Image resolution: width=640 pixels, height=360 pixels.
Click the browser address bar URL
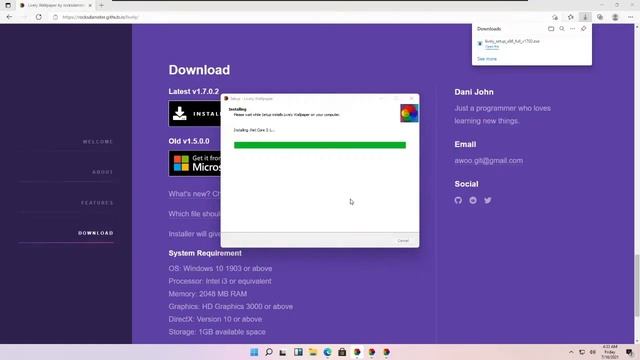pyautogui.click(x=100, y=17)
